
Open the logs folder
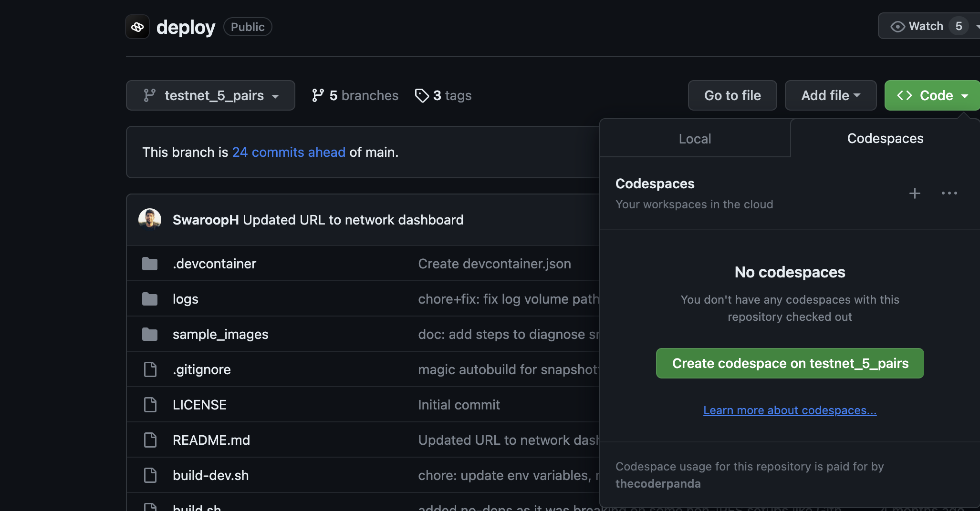186,299
